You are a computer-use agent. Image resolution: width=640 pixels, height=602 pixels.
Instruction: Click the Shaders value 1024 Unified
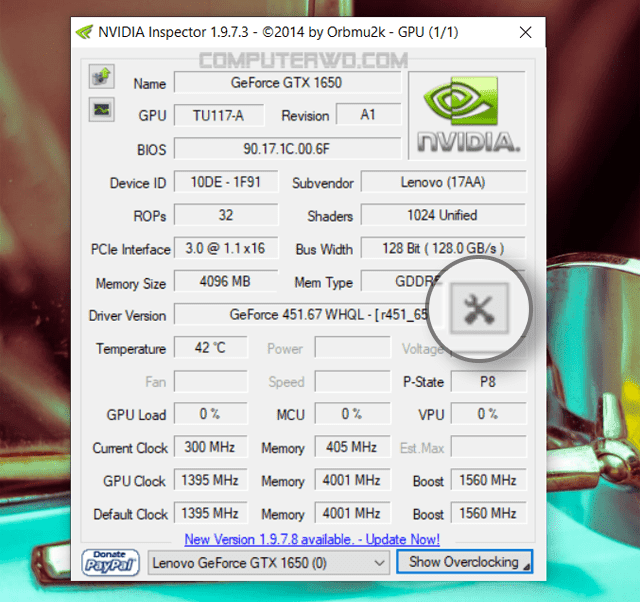click(444, 215)
